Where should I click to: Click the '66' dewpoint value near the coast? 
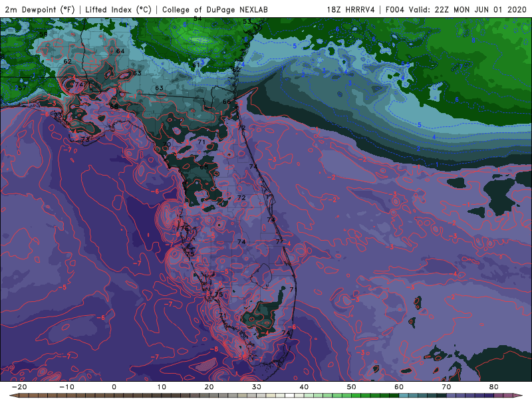[x=227, y=102]
